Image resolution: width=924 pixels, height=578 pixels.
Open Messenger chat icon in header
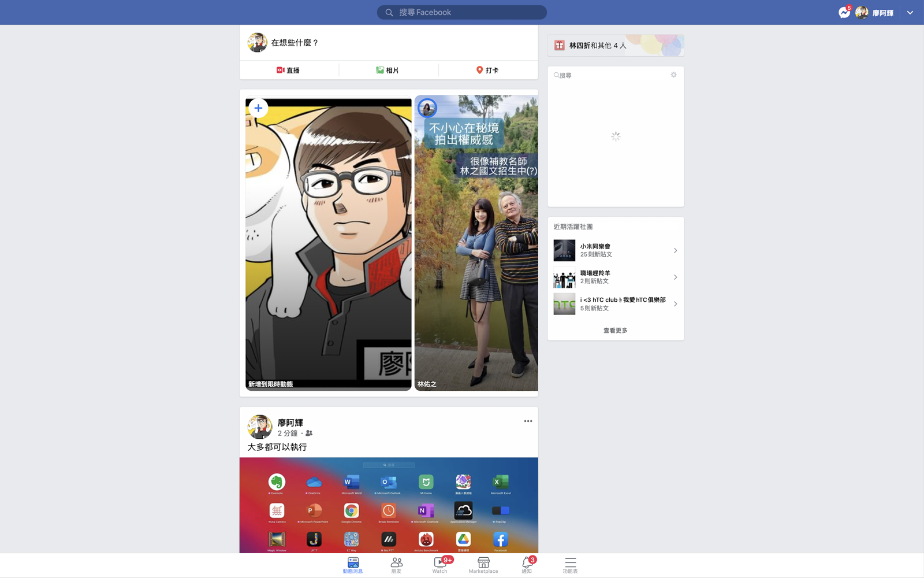(x=844, y=13)
